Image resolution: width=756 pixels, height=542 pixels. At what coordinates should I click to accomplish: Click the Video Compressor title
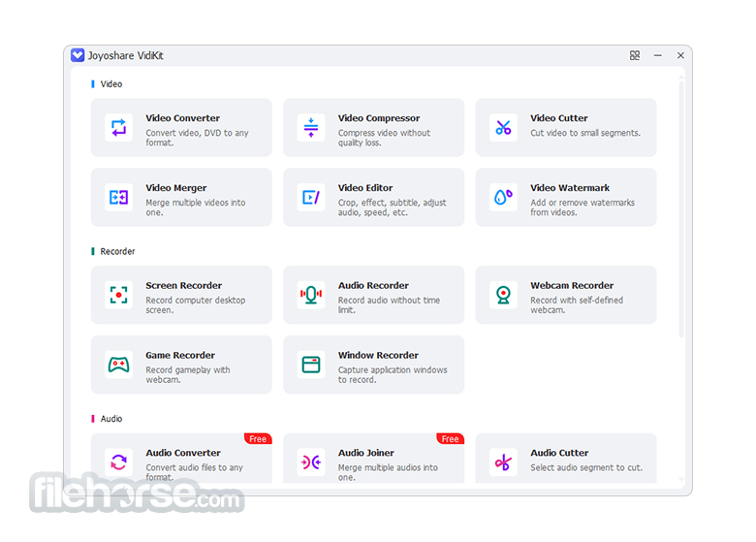(379, 118)
